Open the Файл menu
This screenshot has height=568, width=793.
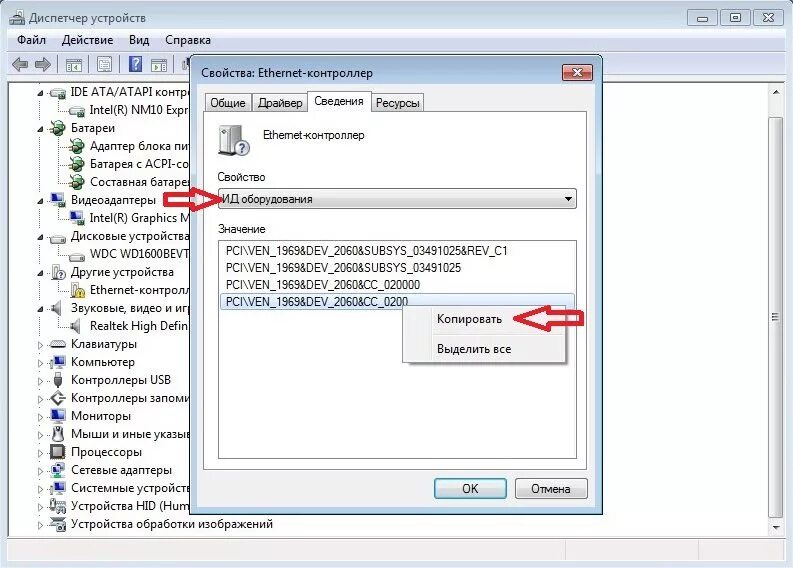(x=31, y=40)
